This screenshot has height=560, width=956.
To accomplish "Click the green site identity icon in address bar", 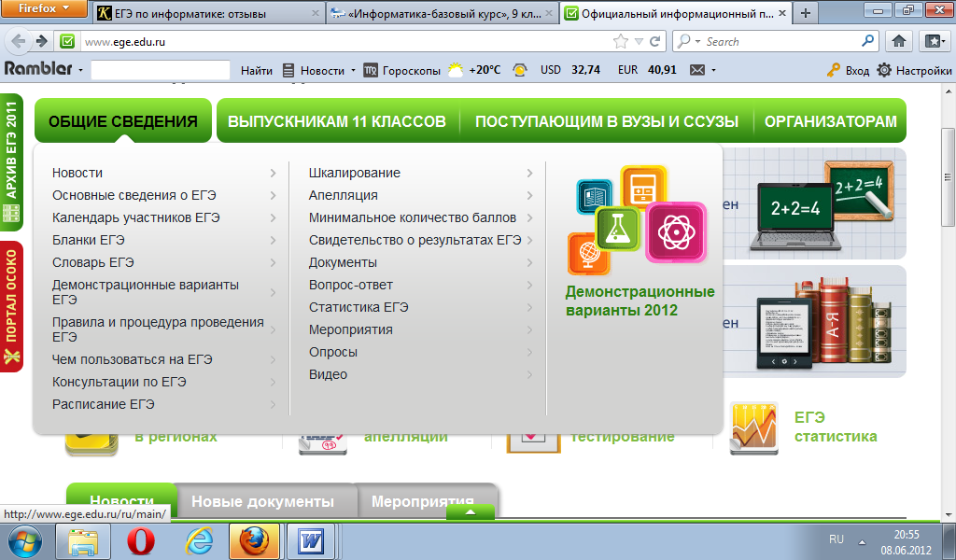I will 67,41.
